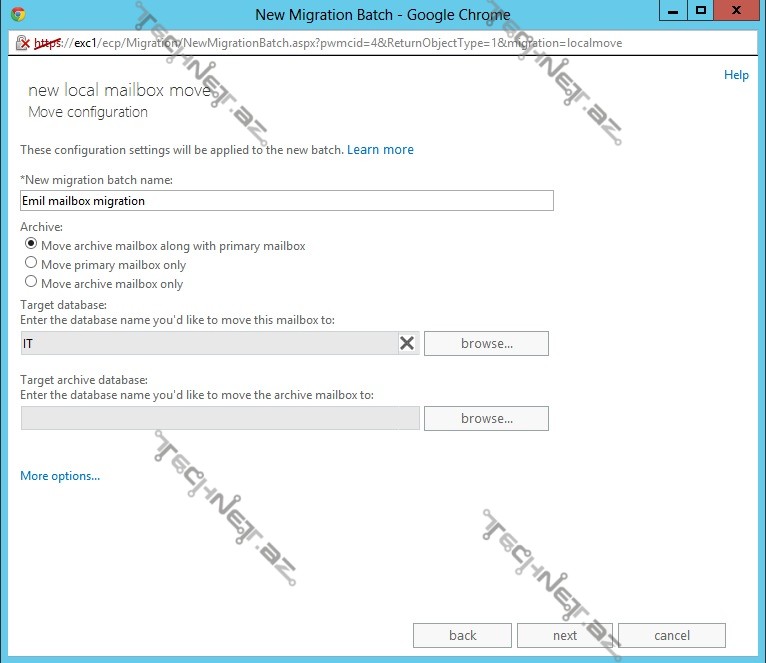Minimize the New Migration Batch window
The width and height of the screenshot is (766, 663).
[671, 10]
